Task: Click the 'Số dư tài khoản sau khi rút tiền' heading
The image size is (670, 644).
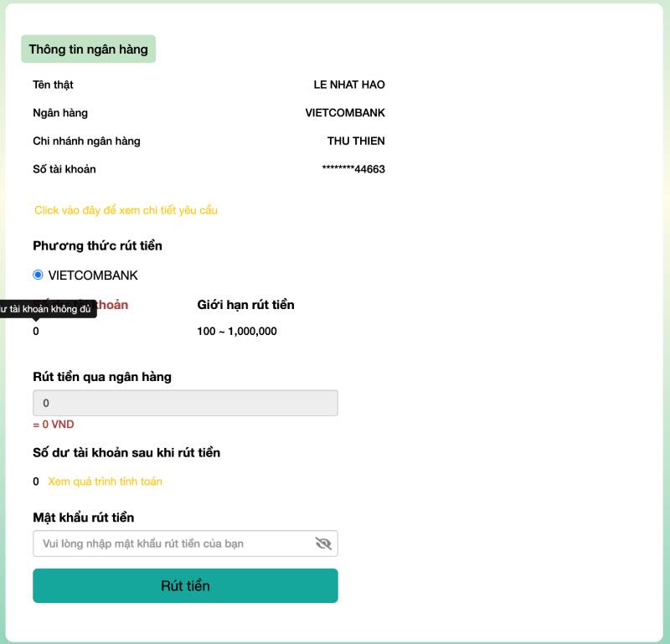Action: 126,453
